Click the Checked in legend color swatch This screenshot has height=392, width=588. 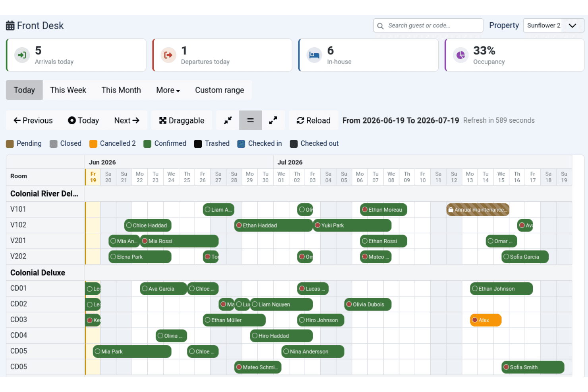pyautogui.click(x=241, y=144)
